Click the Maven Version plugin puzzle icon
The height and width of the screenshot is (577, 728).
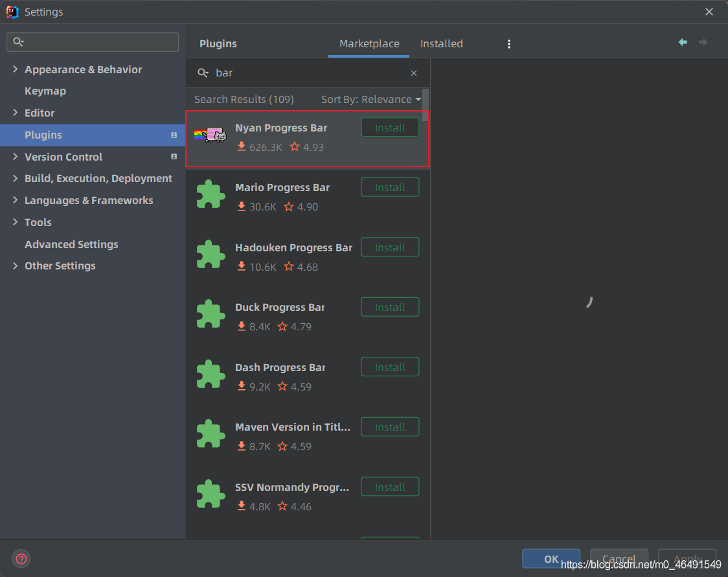point(210,434)
